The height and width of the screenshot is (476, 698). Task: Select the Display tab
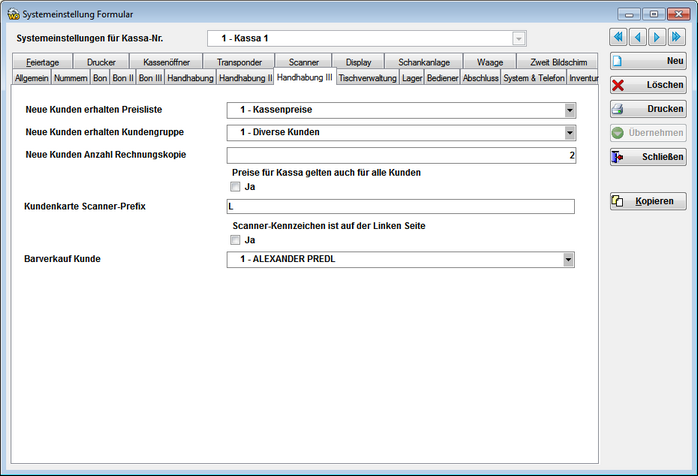click(358, 62)
